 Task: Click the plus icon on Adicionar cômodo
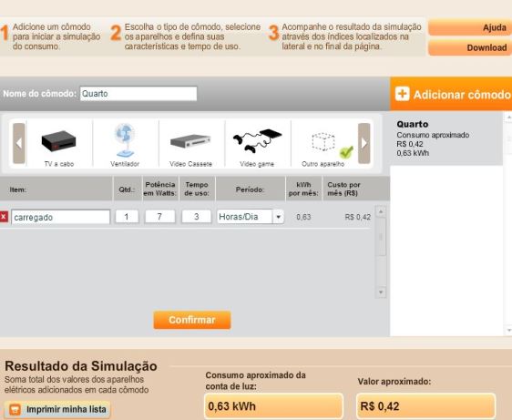402,94
